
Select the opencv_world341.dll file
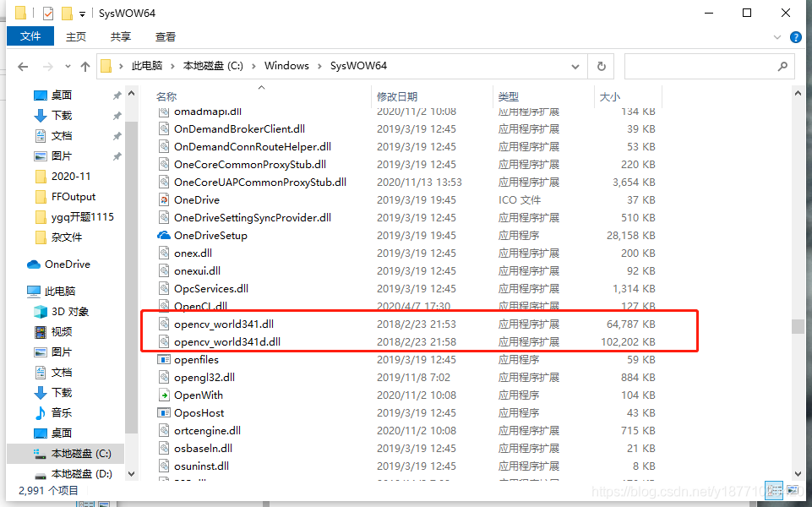pyautogui.click(x=224, y=324)
